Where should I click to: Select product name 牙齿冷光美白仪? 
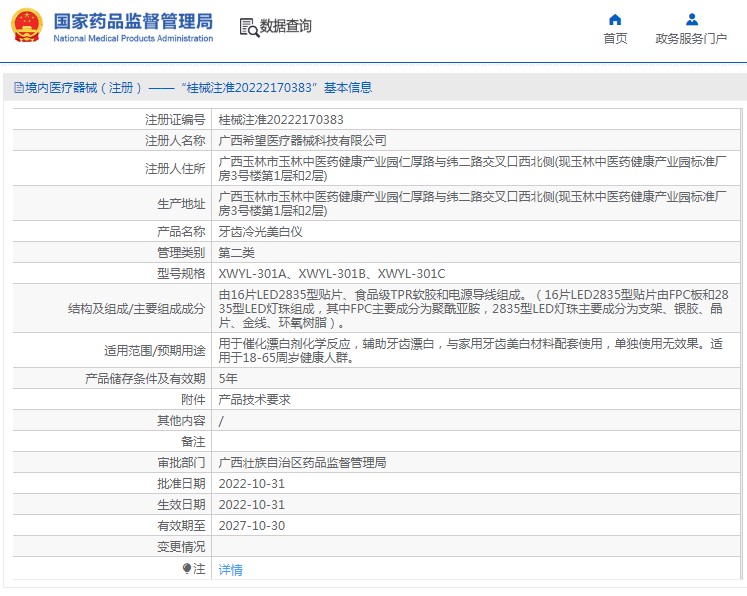pyautogui.click(x=261, y=232)
